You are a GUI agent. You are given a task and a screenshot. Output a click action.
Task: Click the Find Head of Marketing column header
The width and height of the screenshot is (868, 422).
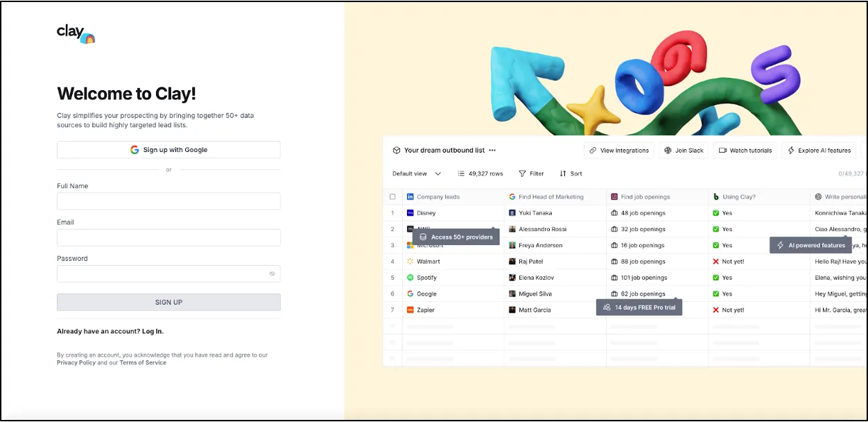pyautogui.click(x=555, y=197)
